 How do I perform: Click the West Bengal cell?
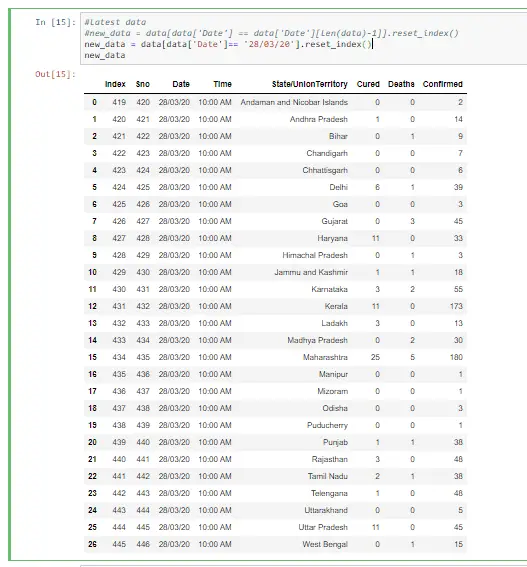325,544
